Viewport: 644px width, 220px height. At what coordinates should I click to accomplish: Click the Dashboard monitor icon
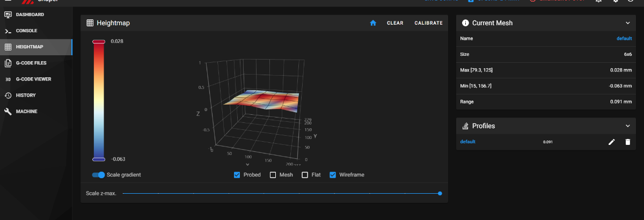coord(8,14)
